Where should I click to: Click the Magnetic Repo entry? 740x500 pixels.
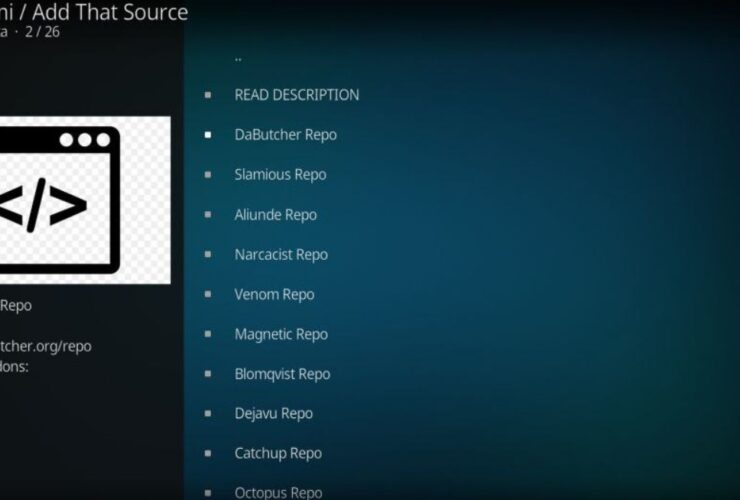coord(281,334)
